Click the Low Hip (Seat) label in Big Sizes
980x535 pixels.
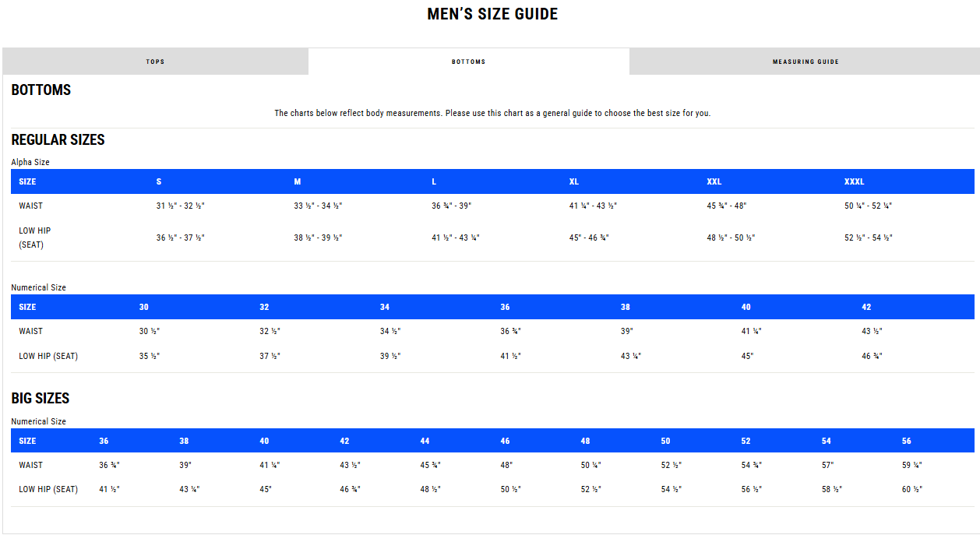(48, 489)
